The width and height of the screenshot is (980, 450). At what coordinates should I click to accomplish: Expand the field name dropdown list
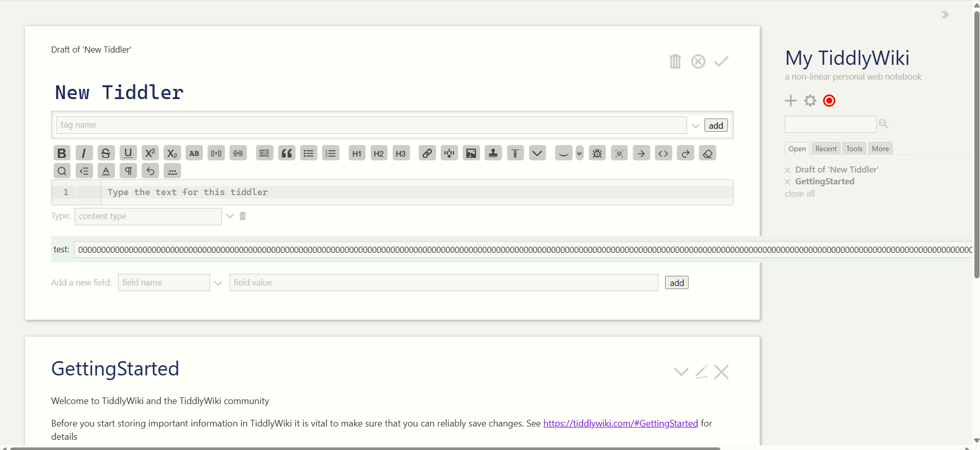[x=218, y=283]
